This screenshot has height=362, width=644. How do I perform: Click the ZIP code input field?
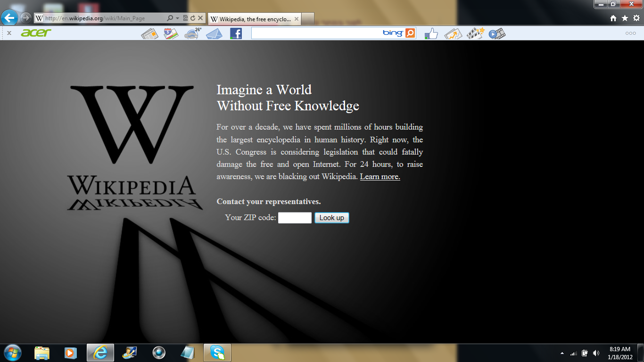(295, 218)
